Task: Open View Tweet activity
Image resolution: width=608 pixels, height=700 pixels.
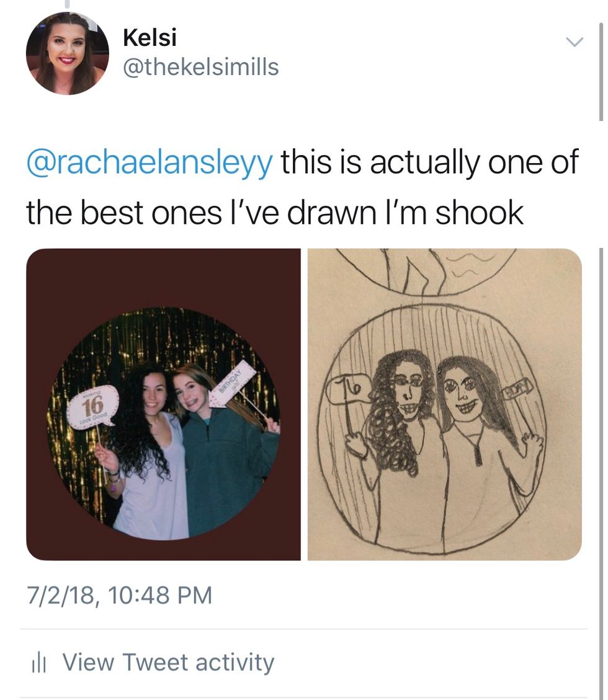Action: tap(168, 662)
